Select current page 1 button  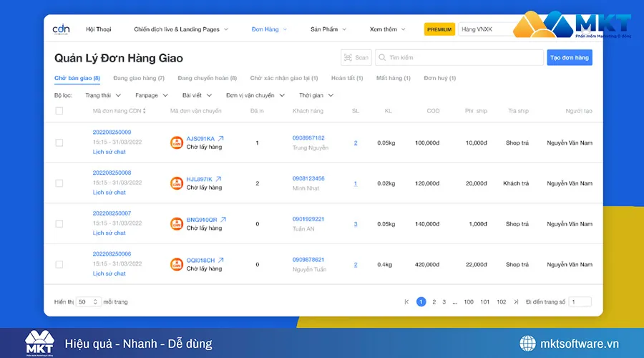[421, 301]
